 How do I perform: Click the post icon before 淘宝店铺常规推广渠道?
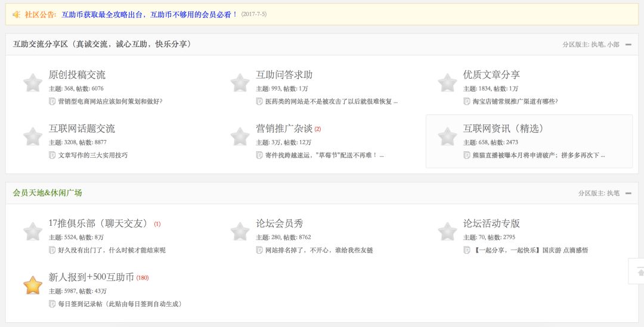coord(466,101)
